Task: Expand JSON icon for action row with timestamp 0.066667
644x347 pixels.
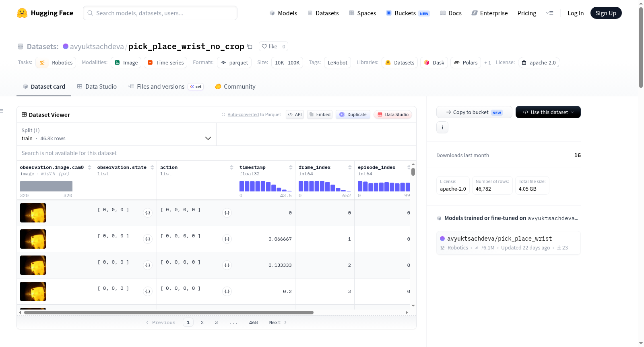Action: 227,239
